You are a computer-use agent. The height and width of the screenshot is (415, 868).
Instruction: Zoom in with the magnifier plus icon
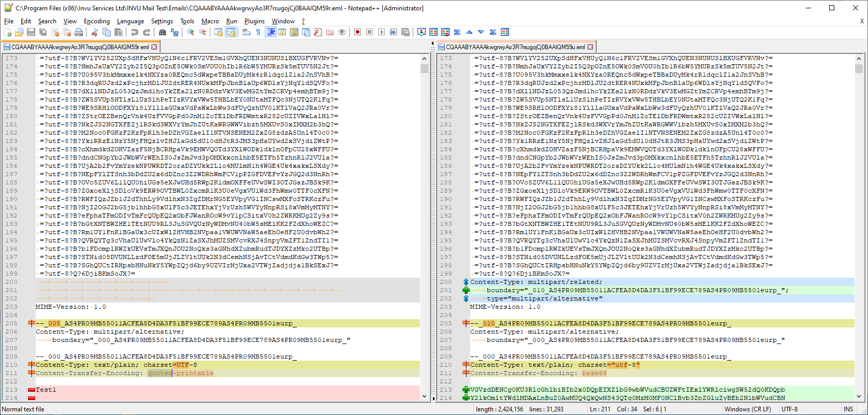191,32
